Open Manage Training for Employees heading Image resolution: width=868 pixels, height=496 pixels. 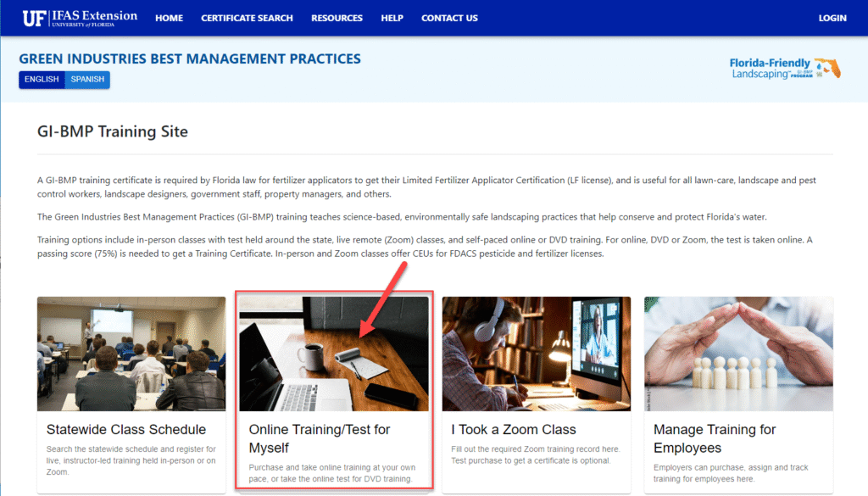pyautogui.click(x=714, y=438)
